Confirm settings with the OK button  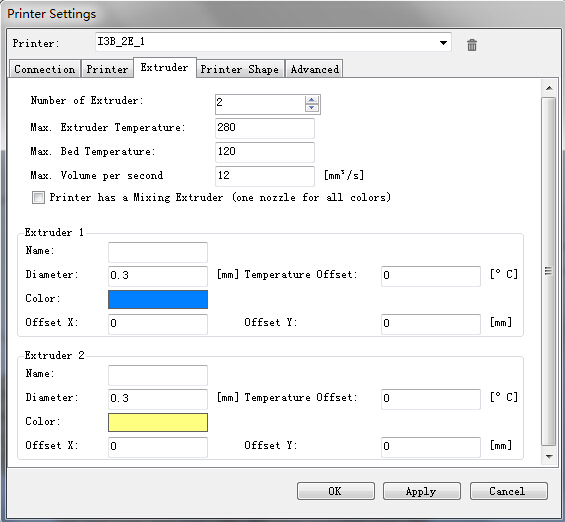[x=335, y=491]
